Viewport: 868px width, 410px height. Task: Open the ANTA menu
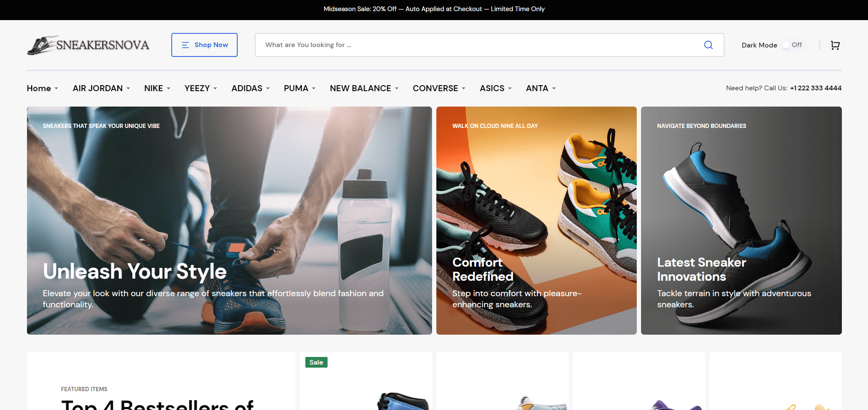pos(537,88)
